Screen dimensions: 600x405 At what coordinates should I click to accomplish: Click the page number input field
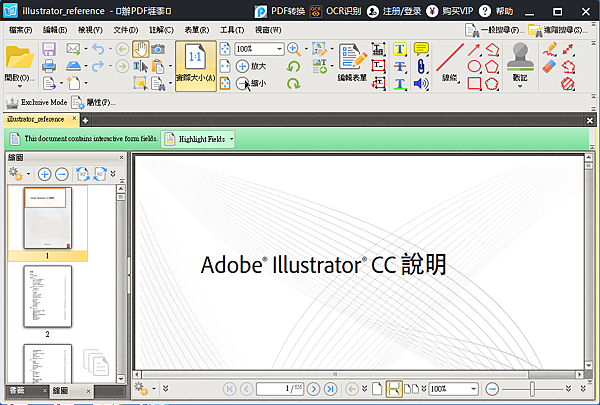(280, 389)
